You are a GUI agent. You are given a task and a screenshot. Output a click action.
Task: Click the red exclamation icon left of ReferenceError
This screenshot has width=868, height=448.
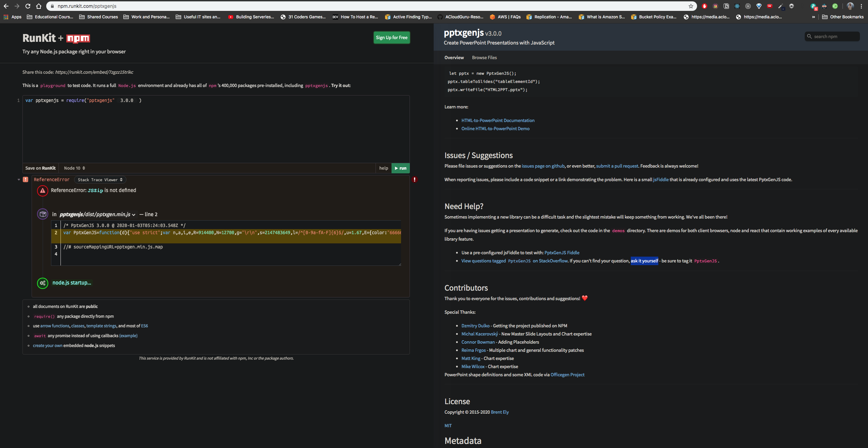25,179
